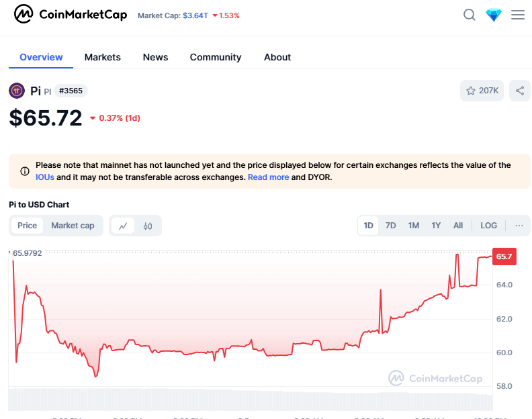The image size is (532, 419).
Task: Click the Pi coin logo icon
Action: [17, 91]
